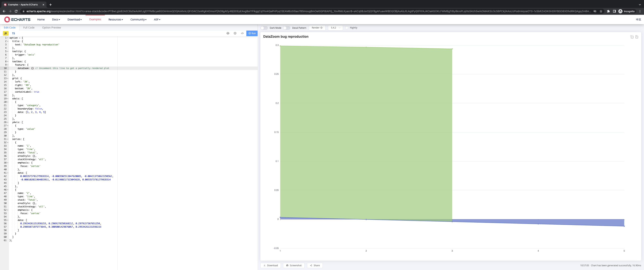644x270 pixels.
Task: Click the zoom restore icon on the chart
Action: [637, 37]
